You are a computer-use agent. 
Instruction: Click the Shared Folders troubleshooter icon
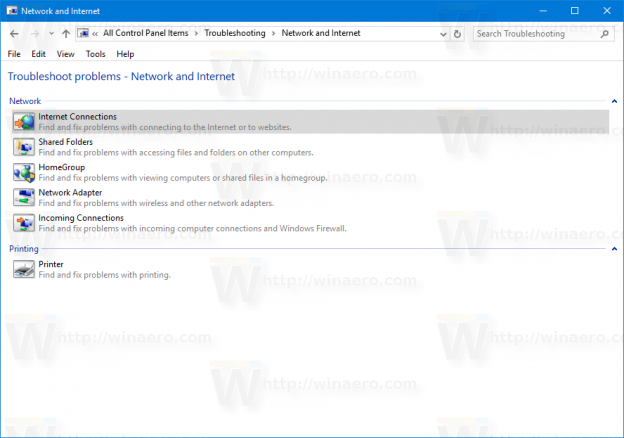(23, 147)
